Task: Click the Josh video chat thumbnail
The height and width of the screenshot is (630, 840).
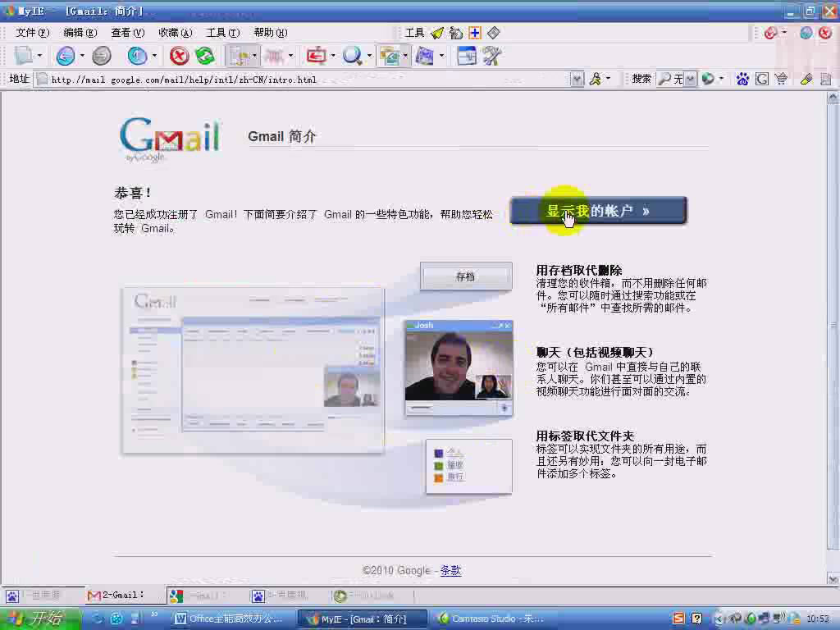Action: tap(459, 368)
